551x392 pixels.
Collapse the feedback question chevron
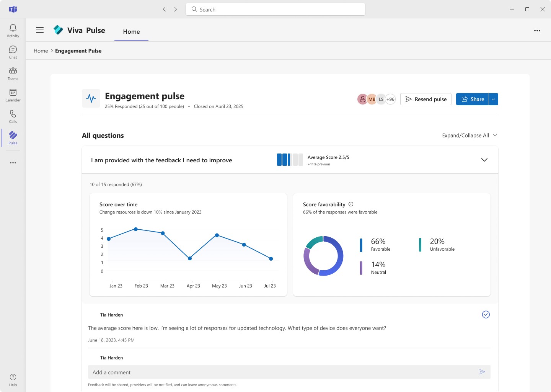tap(484, 160)
